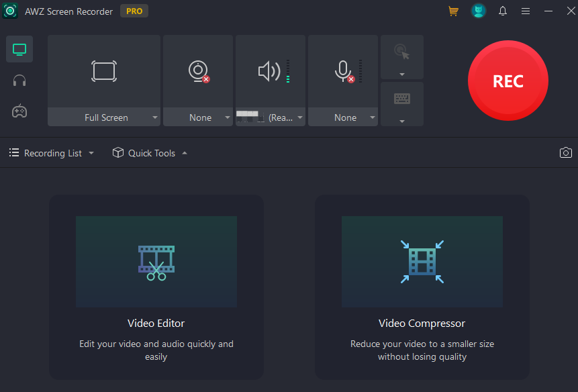Image resolution: width=578 pixels, height=392 pixels.
Task: Start recording with the REC button
Action: pyautogui.click(x=508, y=81)
